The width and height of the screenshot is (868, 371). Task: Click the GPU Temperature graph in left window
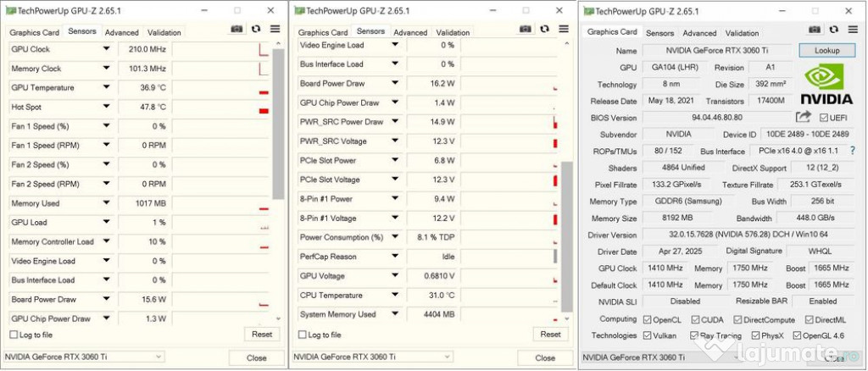pyautogui.click(x=221, y=87)
